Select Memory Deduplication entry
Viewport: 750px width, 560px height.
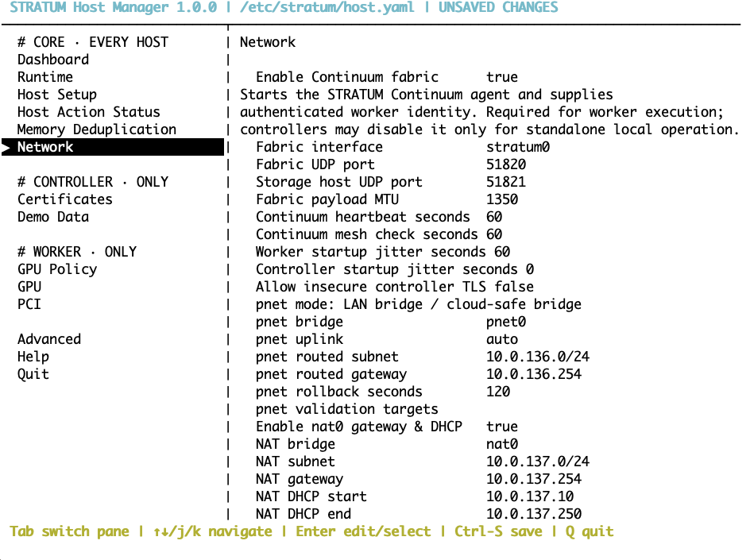(97, 129)
